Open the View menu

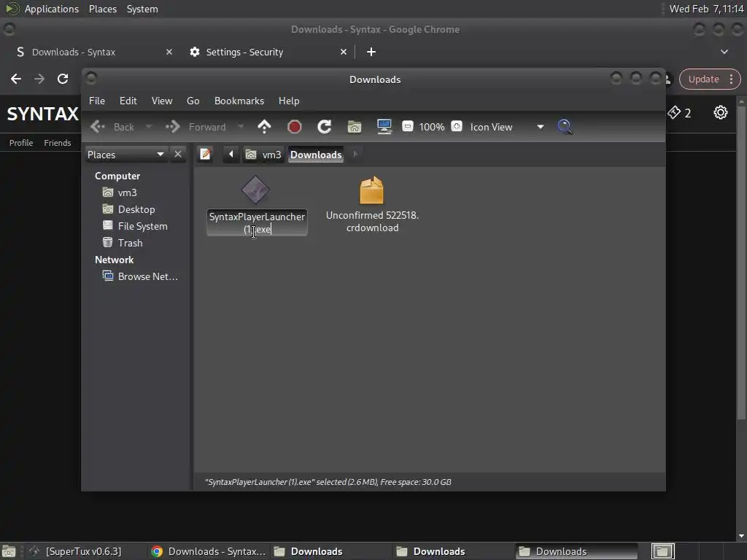pos(162,101)
